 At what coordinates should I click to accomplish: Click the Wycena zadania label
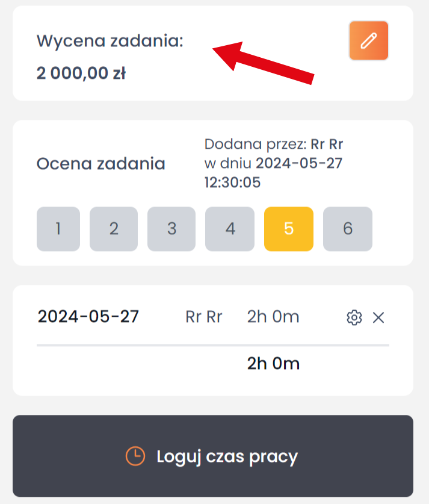tap(110, 42)
